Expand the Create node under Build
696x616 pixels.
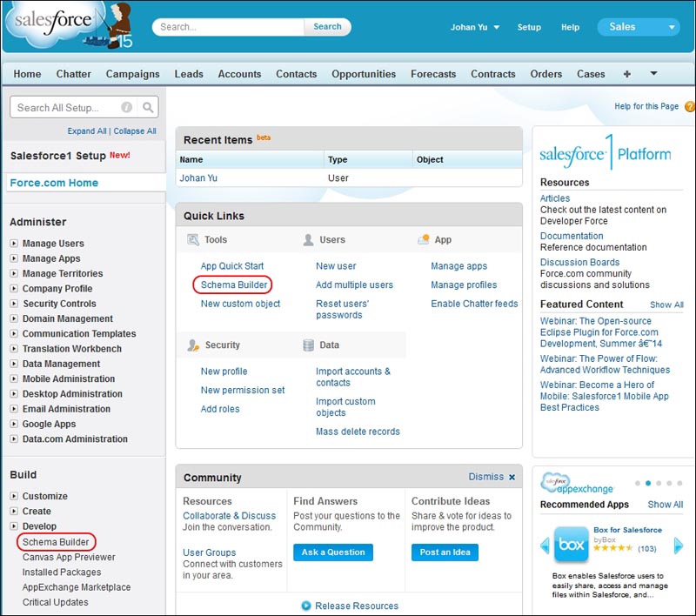coord(14,511)
